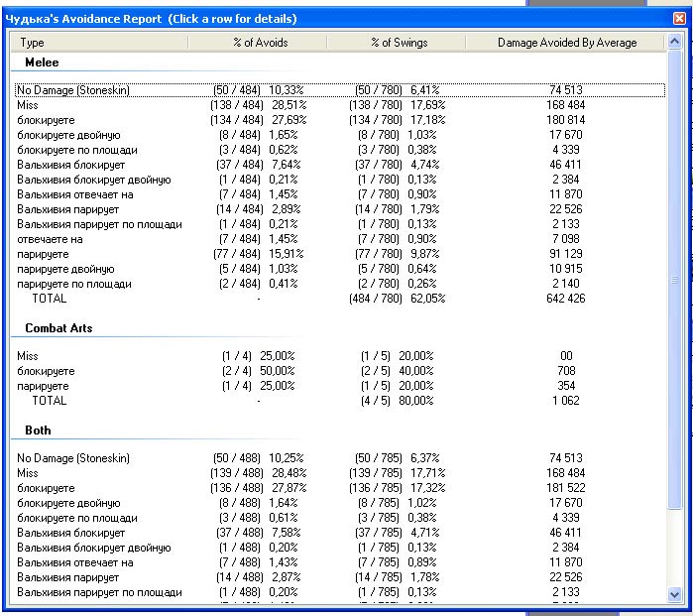Click (134 / 780) 17,18% swings cell
The image size is (693, 616).
[397, 120]
